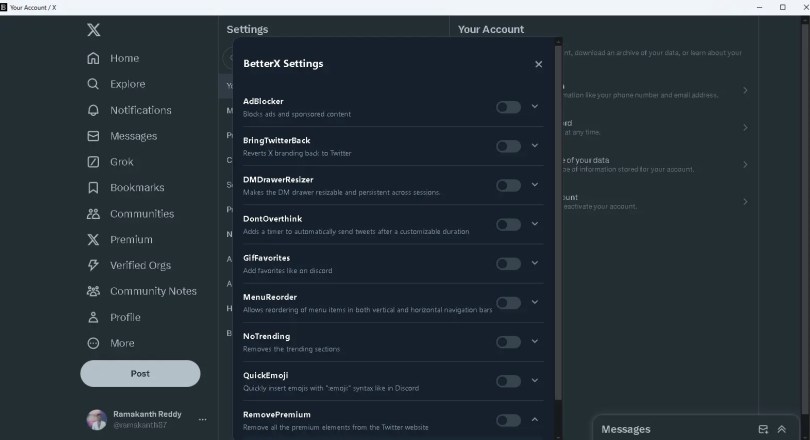Open first chevron row in Your Account
The width and height of the screenshot is (810, 440).
point(745,90)
